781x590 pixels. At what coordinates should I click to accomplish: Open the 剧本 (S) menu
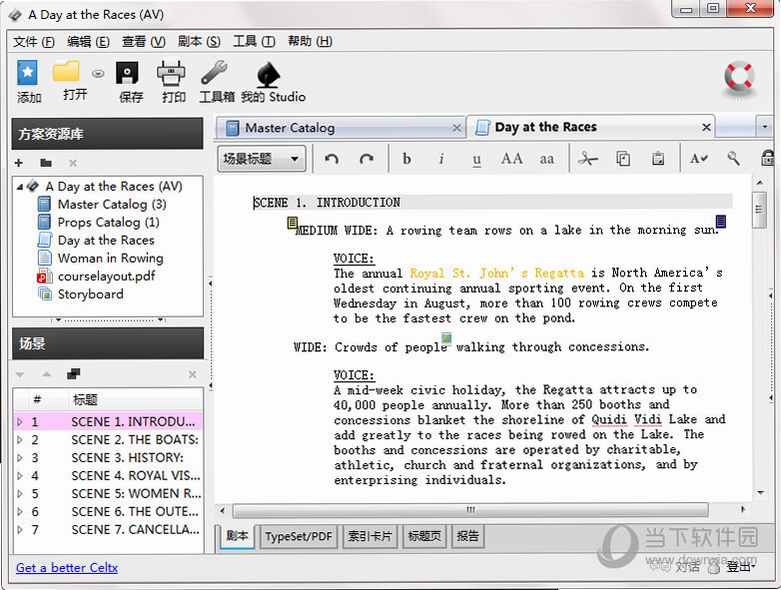pos(199,41)
